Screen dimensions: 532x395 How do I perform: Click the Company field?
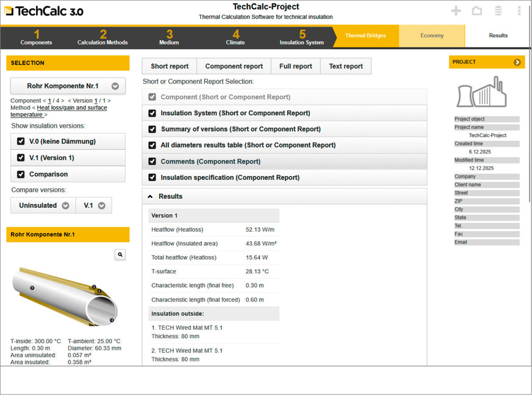pyautogui.click(x=487, y=177)
